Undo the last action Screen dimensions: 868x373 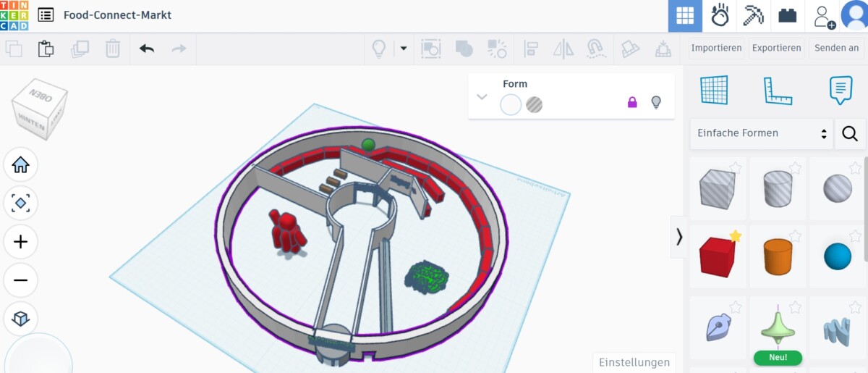pyautogui.click(x=147, y=49)
